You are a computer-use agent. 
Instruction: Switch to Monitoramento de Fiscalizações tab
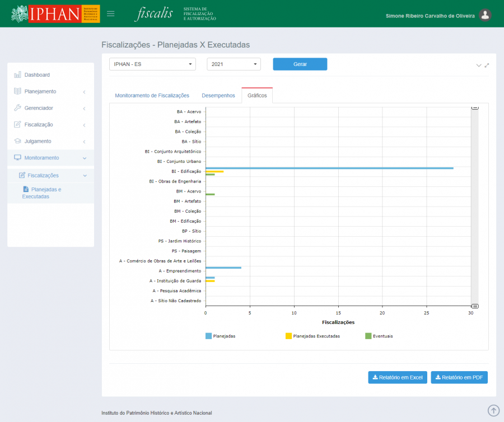(152, 96)
